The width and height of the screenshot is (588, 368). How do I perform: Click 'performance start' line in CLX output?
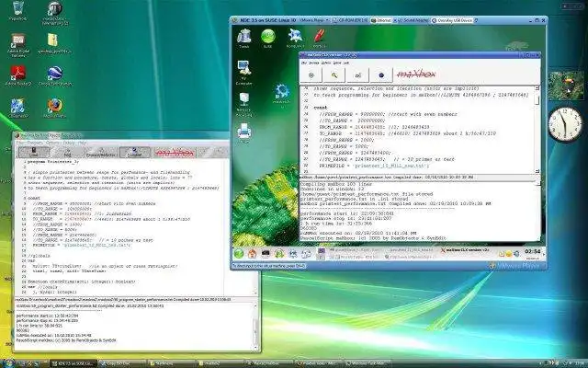pyautogui.click(x=347, y=213)
